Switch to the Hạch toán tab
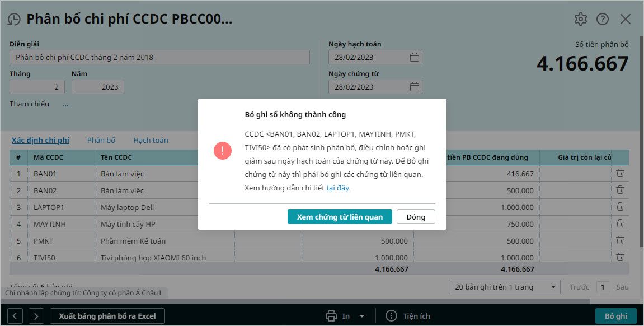Viewport: 644px width, 326px height. pyautogui.click(x=151, y=140)
